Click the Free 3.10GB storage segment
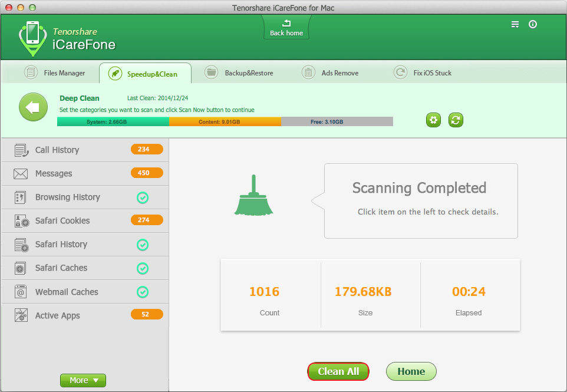The height and width of the screenshot is (392, 567). coord(337,122)
